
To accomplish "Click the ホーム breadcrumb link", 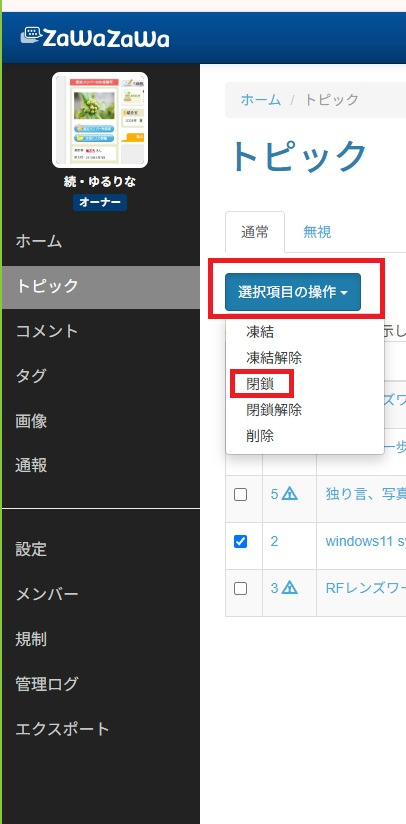I will coord(261,99).
